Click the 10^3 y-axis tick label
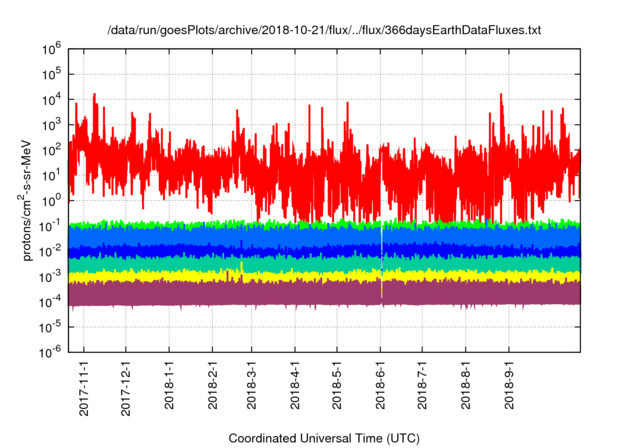This screenshot has width=640, height=448. 51,124
